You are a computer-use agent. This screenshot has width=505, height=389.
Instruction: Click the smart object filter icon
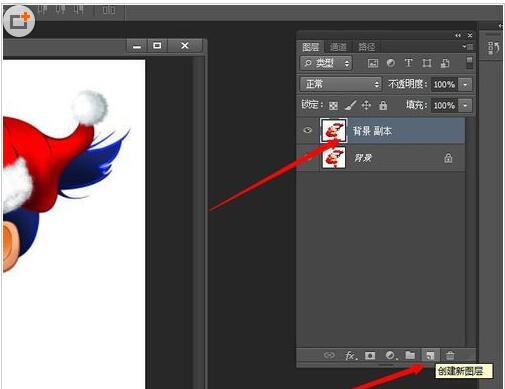coord(445,63)
